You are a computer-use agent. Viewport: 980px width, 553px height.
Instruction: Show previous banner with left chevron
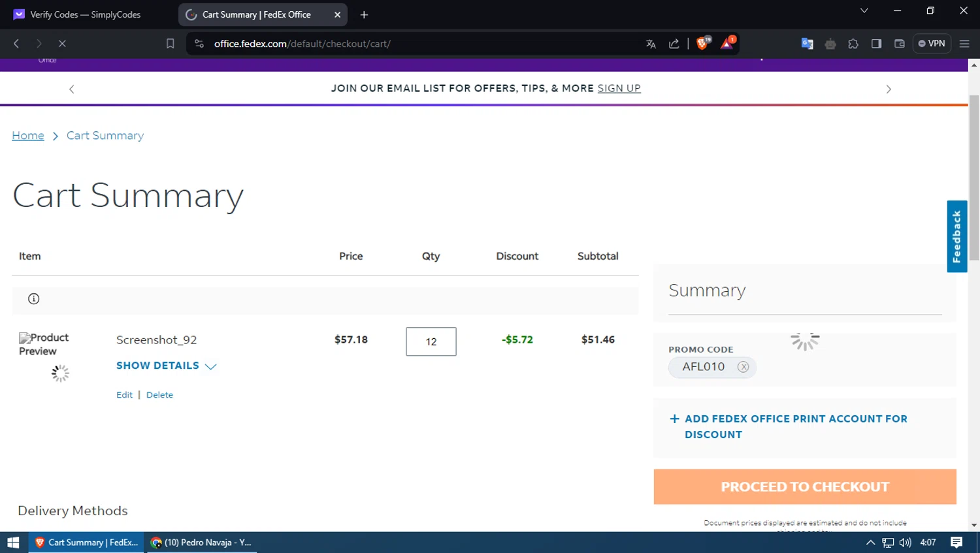pos(72,89)
